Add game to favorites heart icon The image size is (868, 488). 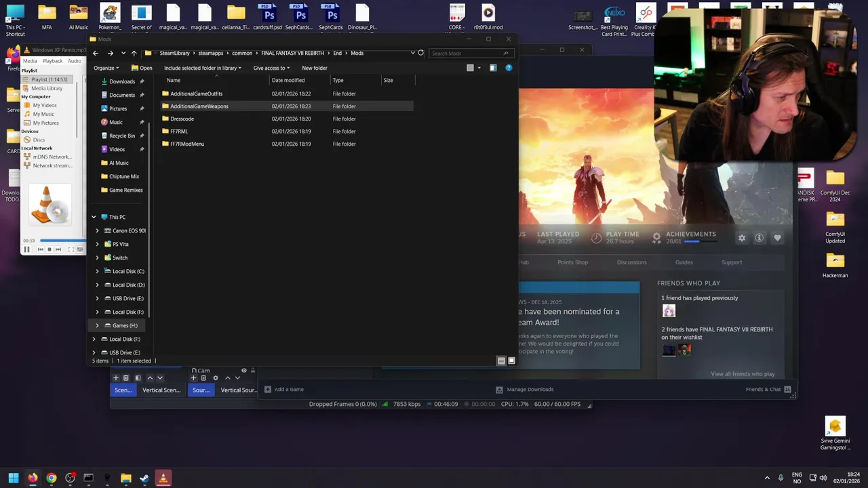(x=777, y=238)
